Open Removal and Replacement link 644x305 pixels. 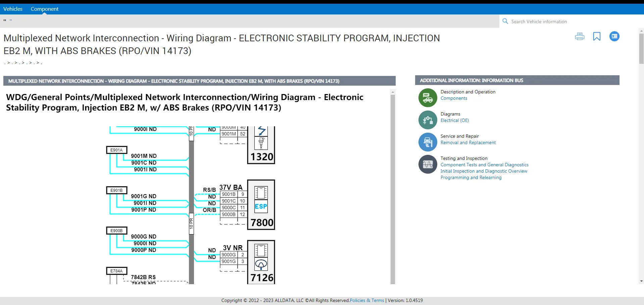pos(468,142)
